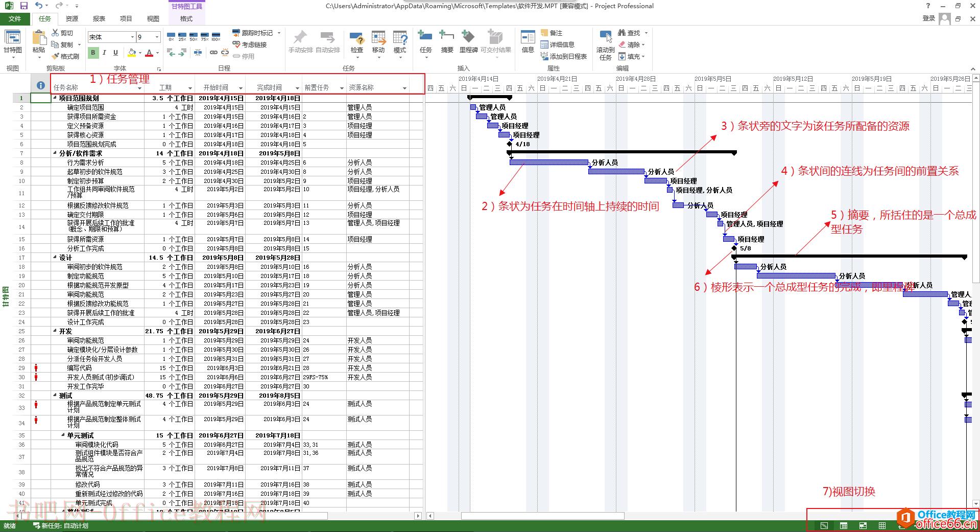
Task: Save the project with the floppy icon
Action: click(24, 6)
